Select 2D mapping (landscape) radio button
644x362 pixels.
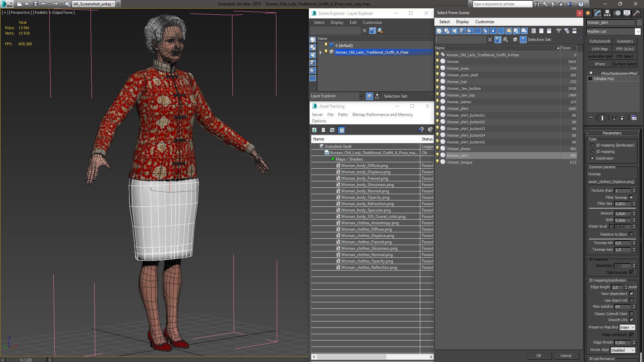point(592,145)
